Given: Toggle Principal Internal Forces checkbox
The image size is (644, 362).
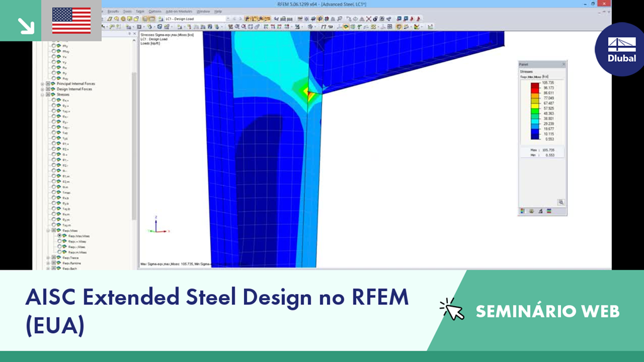Looking at the screenshot, I should pos(48,84).
